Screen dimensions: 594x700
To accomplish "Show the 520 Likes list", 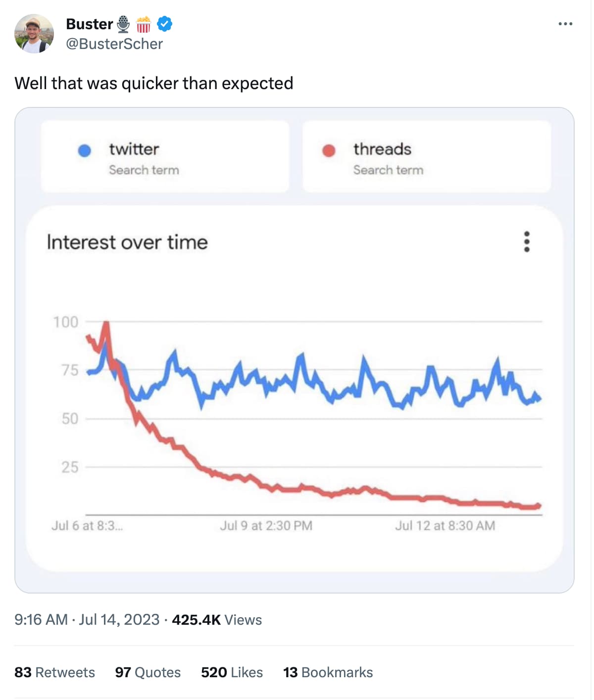I will (x=232, y=672).
